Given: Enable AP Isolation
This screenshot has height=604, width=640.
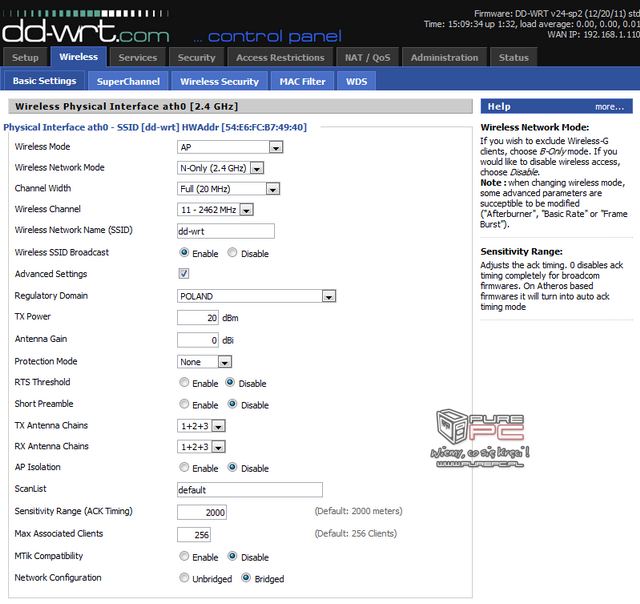Looking at the screenshot, I should click(x=184, y=467).
